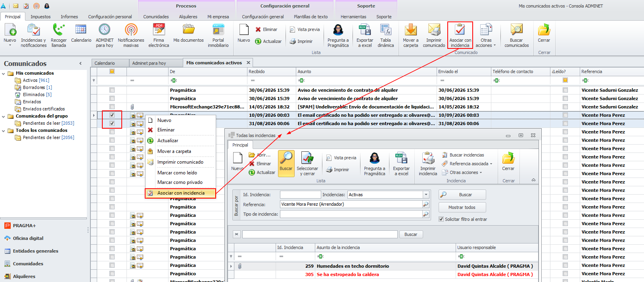Open Buscar comunicados search tool

coord(516,35)
